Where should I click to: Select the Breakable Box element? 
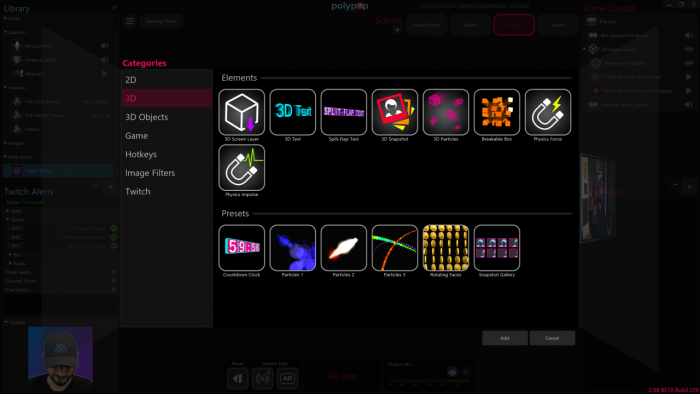pos(496,112)
